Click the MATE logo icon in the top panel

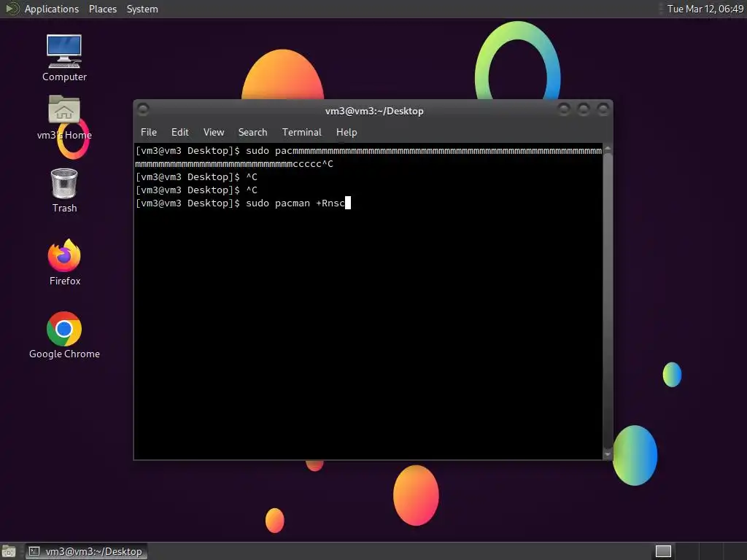pos(12,9)
